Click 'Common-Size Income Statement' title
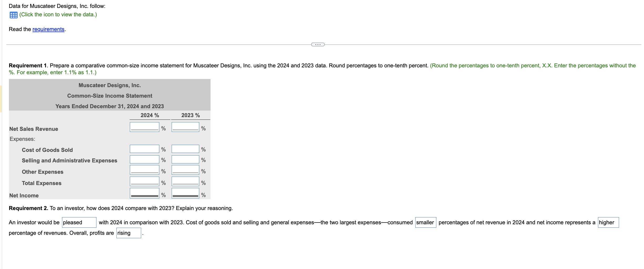644x269 pixels. [110, 96]
